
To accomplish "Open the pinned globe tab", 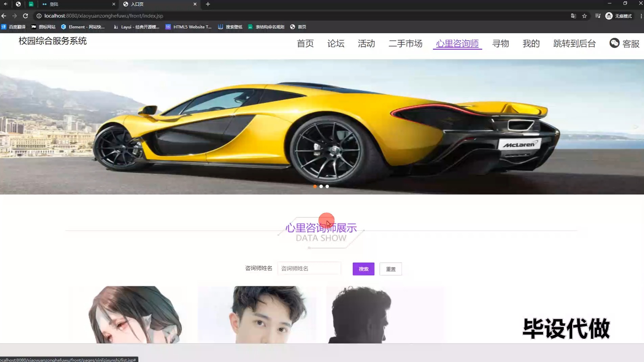I will pos(18,4).
